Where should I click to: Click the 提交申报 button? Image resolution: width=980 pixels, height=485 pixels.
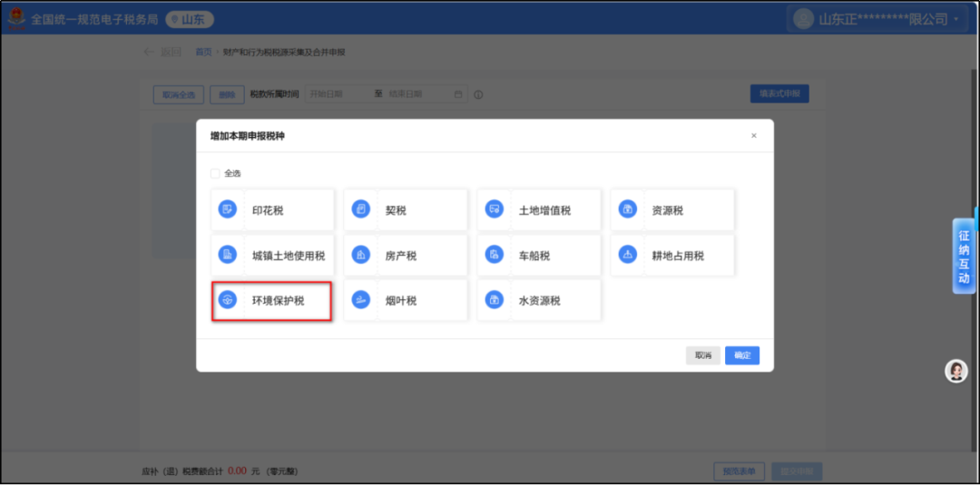pos(797,471)
